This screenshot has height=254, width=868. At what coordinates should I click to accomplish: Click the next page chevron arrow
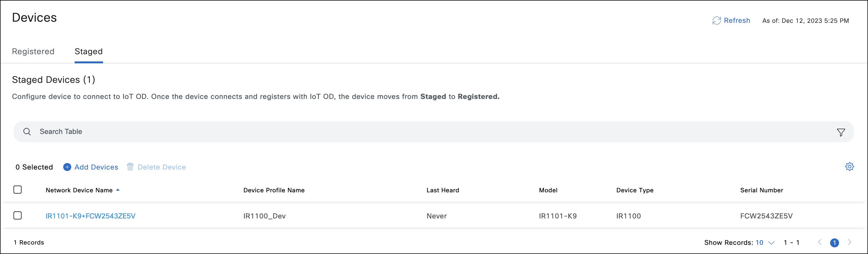click(x=849, y=242)
